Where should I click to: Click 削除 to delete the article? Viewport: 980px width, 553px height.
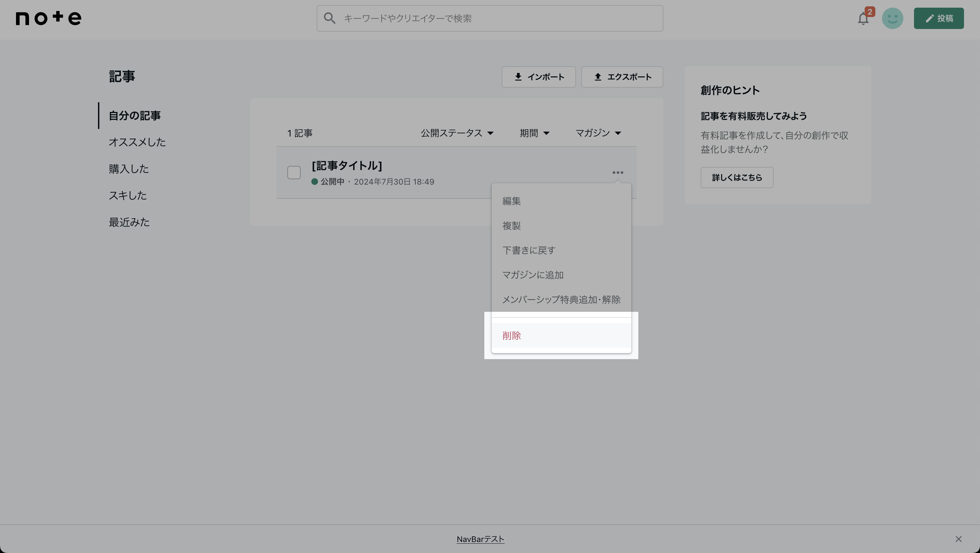(561, 335)
